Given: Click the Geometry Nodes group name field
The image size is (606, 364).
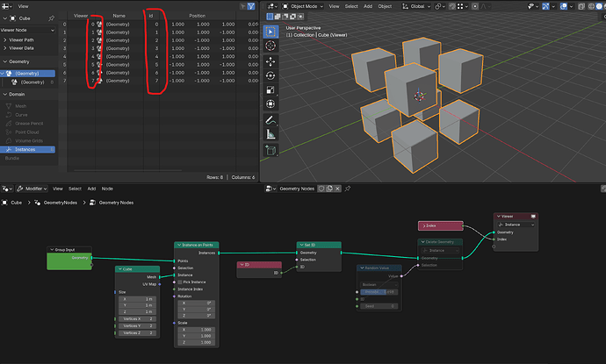Looking at the screenshot, I should click(x=297, y=189).
